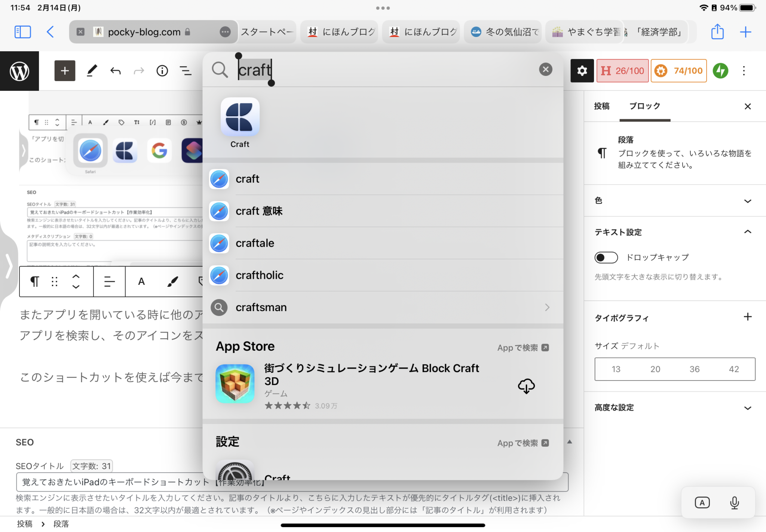Viewport: 766px width, 532px height.
Task: Select the craftholic suggestion
Action: (383, 275)
